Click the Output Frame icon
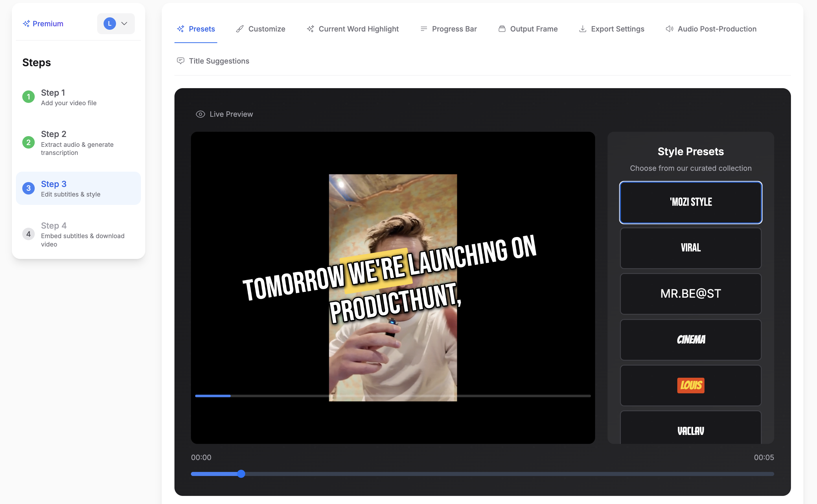Viewport: 817px width, 504px height. click(x=501, y=29)
